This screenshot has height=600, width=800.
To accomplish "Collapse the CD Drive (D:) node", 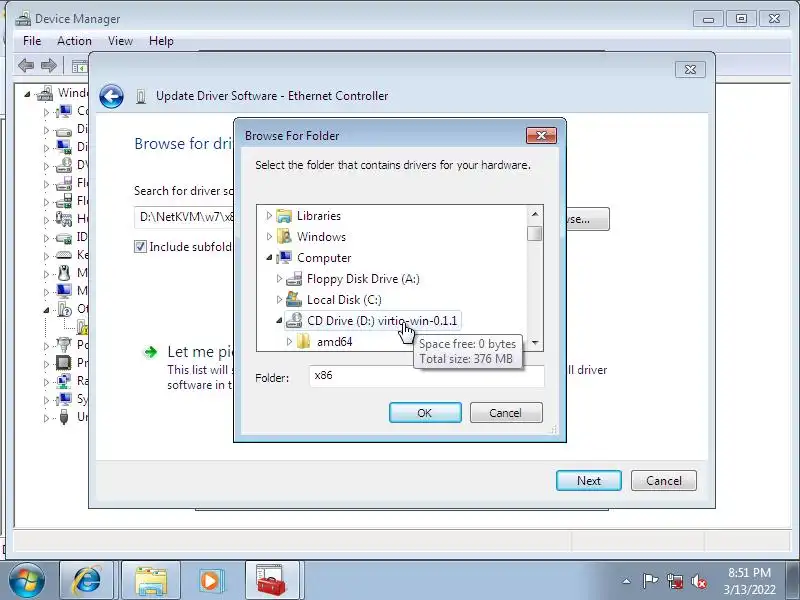I will pos(279,320).
